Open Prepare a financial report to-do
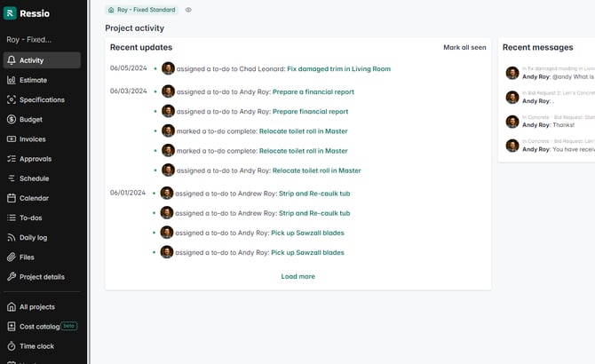The height and width of the screenshot is (364, 595). click(313, 91)
